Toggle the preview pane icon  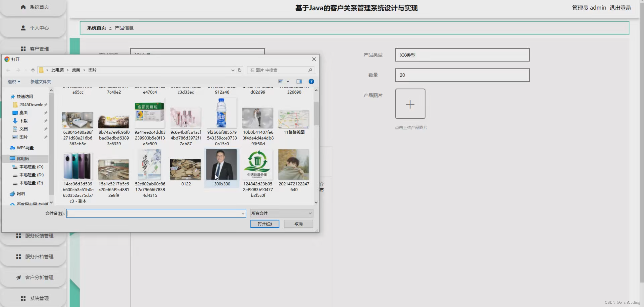pyautogui.click(x=299, y=81)
